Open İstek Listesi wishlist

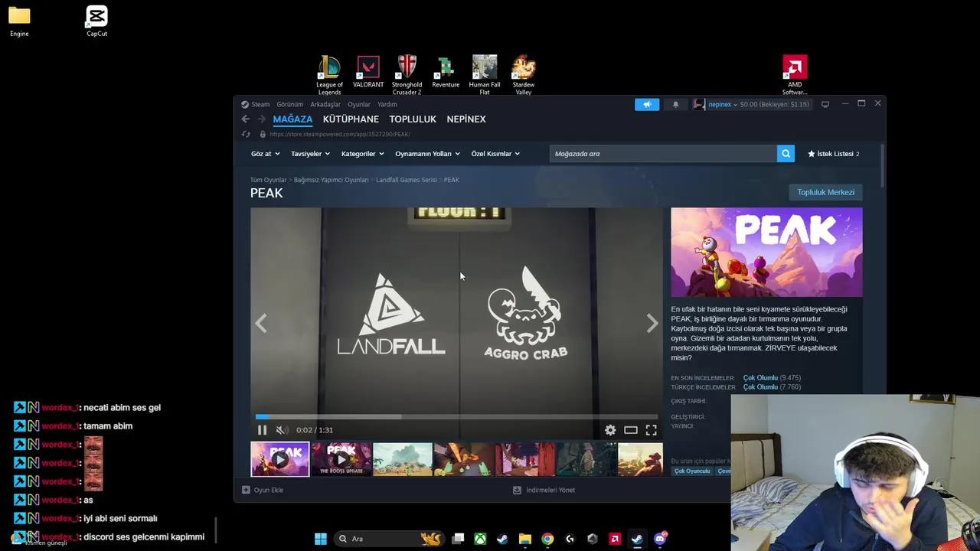tap(833, 154)
